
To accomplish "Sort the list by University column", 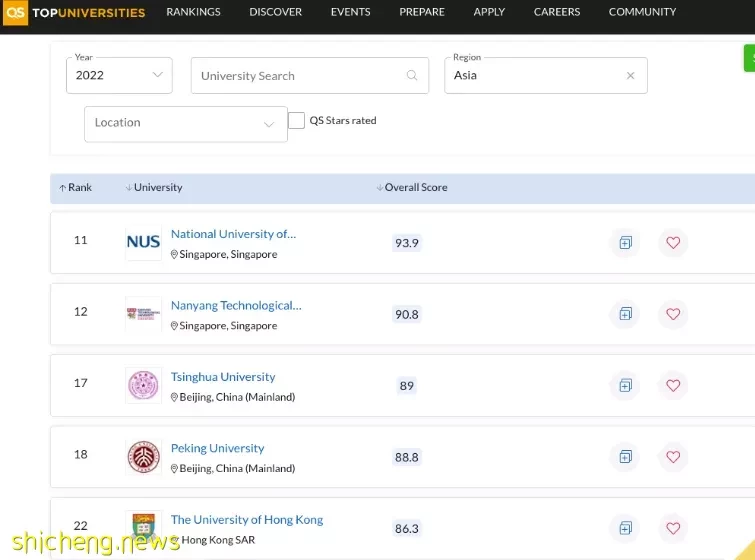I will click(154, 187).
